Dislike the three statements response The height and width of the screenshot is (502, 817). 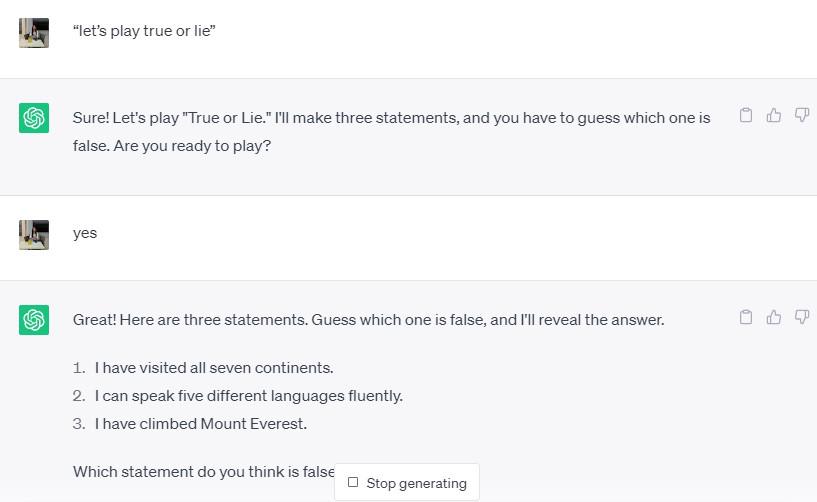point(802,317)
